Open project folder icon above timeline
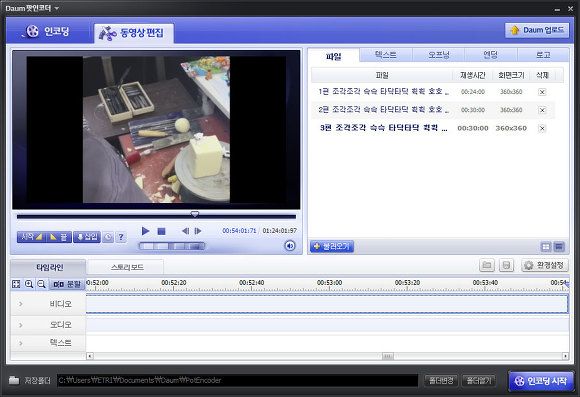The height and width of the screenshot is (397, 580). coord(487,265)
